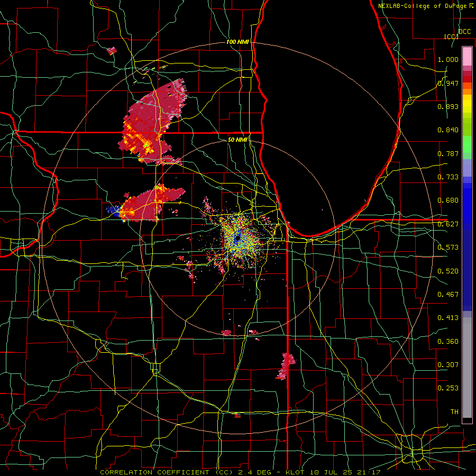
Task: Click the 0.787 scale value
Action: click(x=448, y=153)
